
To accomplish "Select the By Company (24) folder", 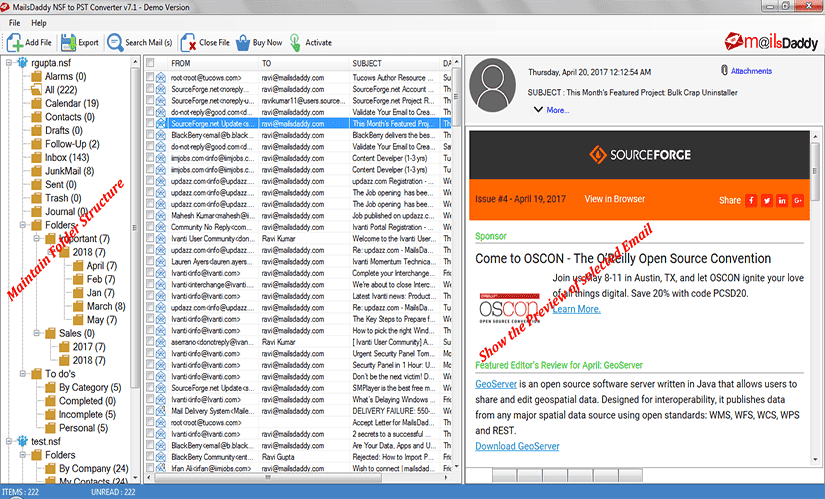I will coord(93,468).
